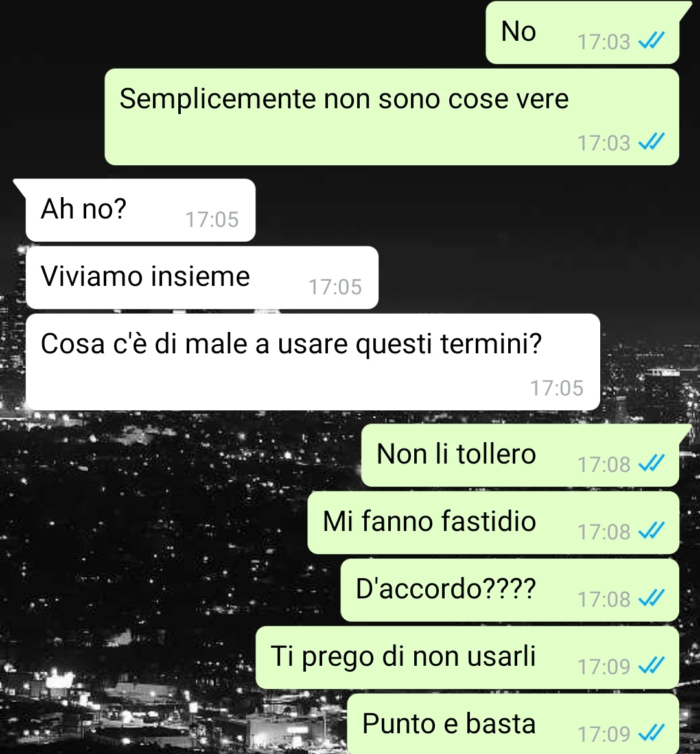Select the received "Ah no?" message bubble
Image resolution: width=700 pixels, height=754 pixels.
pos(141,210)
